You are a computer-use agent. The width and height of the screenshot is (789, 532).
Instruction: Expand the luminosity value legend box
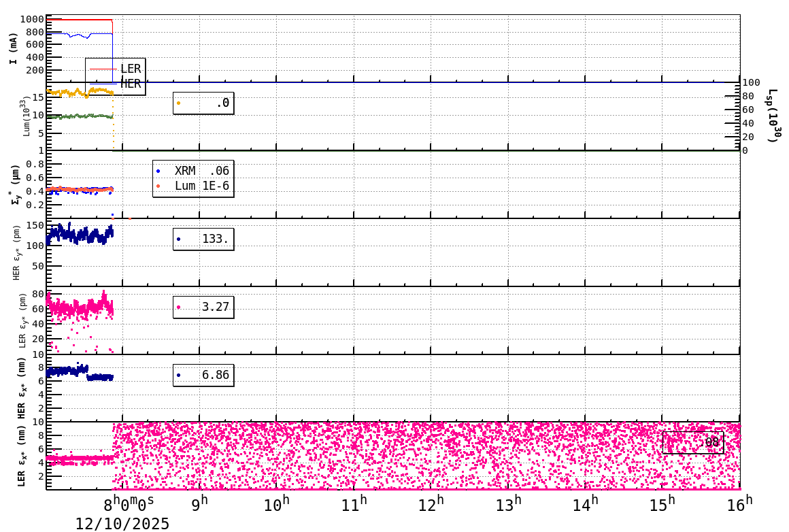click(204, 104)
